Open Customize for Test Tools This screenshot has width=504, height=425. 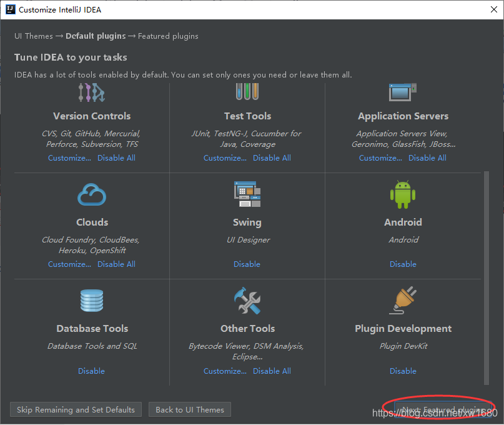225,158
